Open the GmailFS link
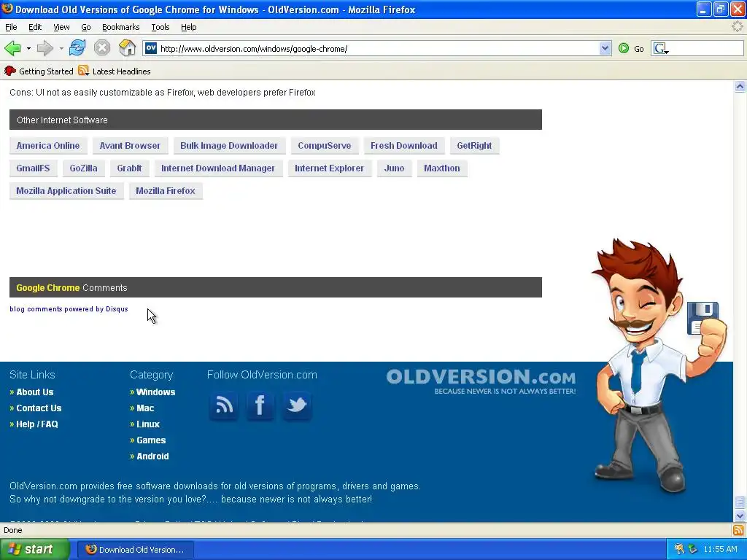 click(33, 168)
